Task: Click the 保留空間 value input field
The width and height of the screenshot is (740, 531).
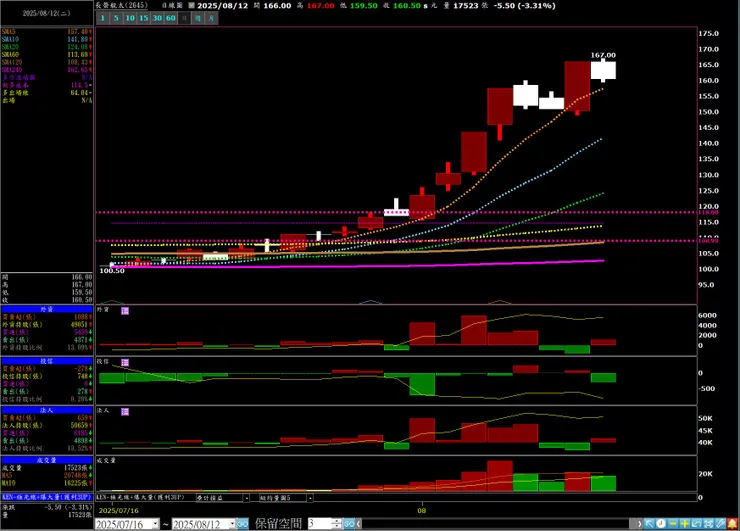Action: [x=320, y=524]
